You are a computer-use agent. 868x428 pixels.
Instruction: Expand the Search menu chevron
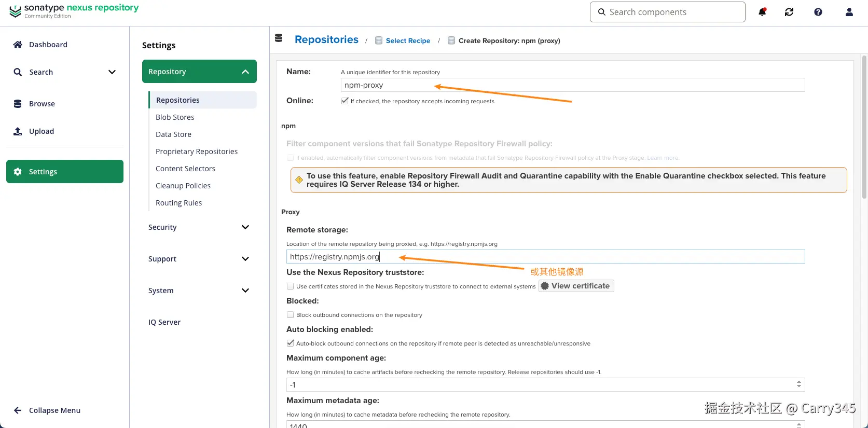[x=112, y=72]
